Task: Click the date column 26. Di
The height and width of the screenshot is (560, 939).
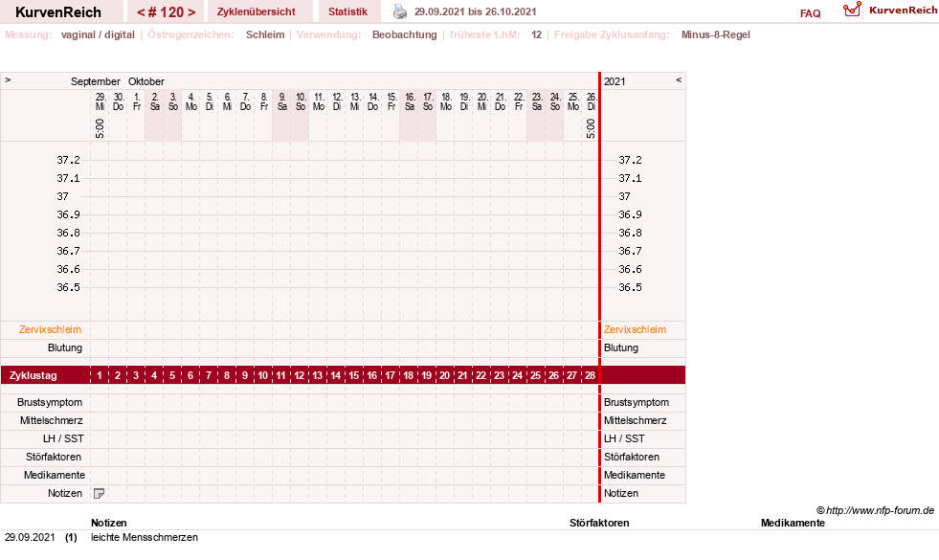Action: (x=592, y=101)
